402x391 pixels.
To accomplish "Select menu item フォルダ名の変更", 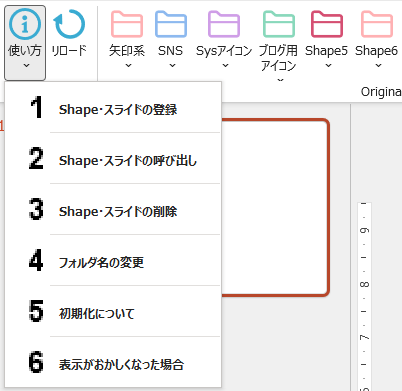I will [x=113, y=260].
